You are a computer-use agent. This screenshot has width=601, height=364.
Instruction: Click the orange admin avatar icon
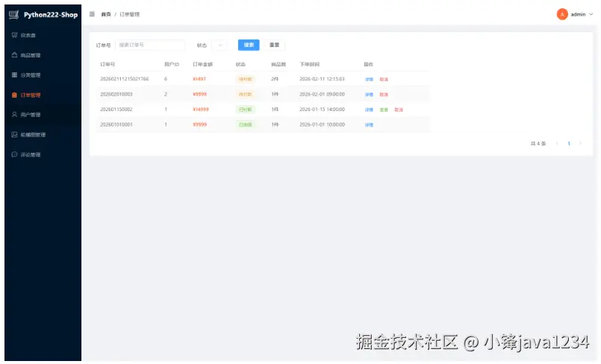562,14
